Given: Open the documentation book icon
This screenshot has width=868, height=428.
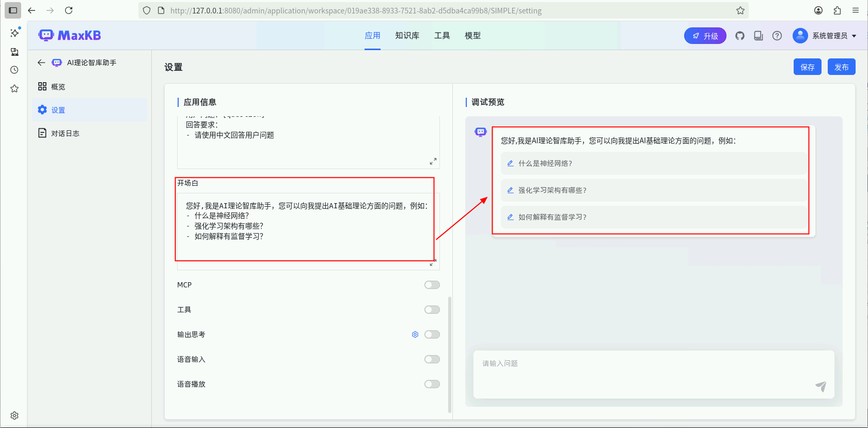Looking at the screenshot, I should coord(759,36).
